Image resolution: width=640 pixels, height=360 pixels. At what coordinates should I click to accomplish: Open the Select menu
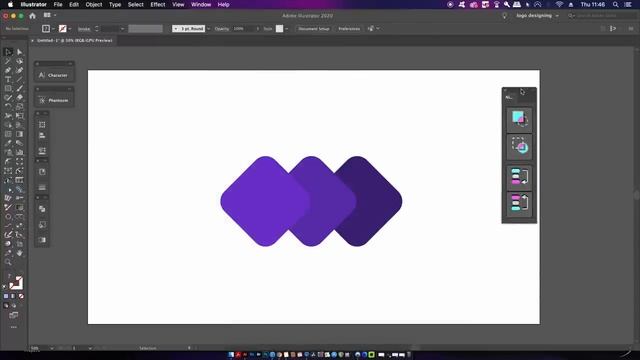pos(136,4)
